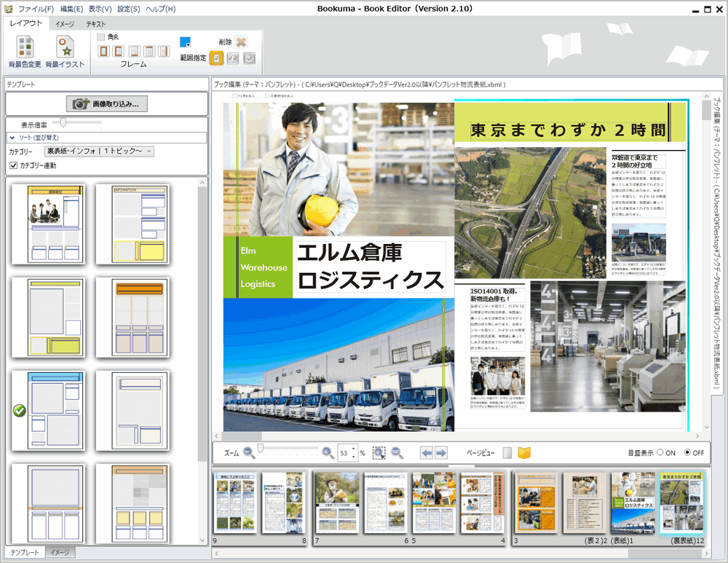The image size is (728, 563).
Task: Click the 画像取り込み... import button
Action: pyautogui.click(x=106, y=104)
